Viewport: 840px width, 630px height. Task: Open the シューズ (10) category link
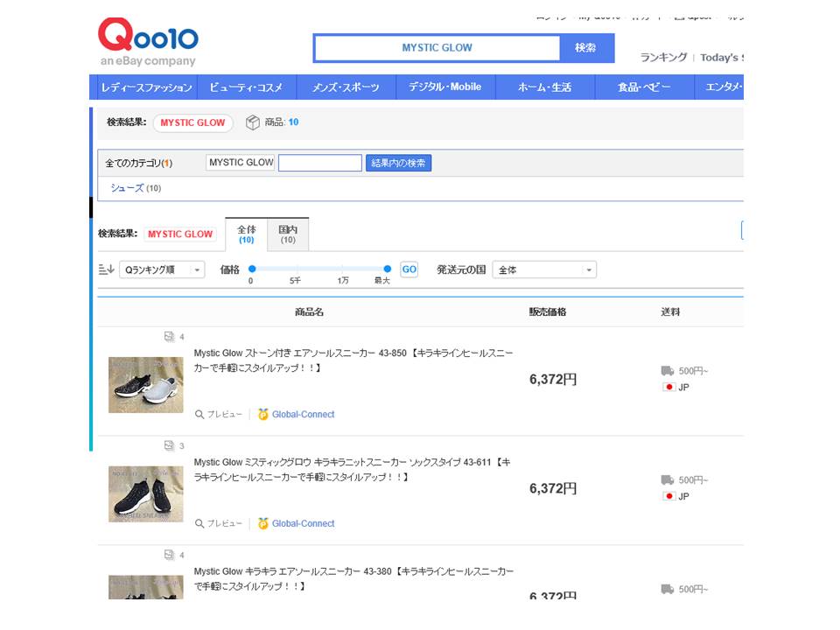click(136, 188)
